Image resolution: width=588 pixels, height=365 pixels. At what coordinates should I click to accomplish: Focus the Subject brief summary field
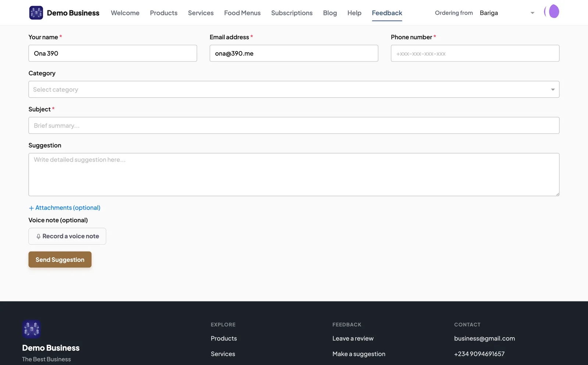(294, 125)
